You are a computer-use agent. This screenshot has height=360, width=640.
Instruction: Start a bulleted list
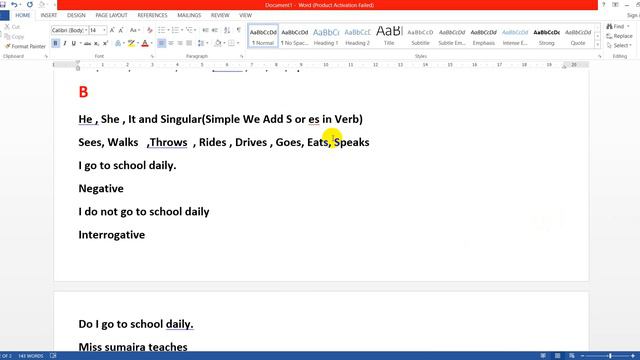coord(162,30)
